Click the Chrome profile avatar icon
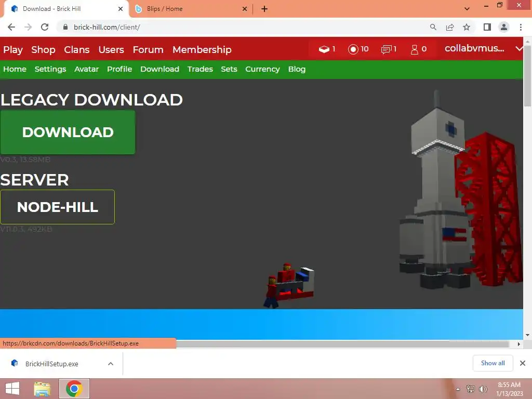The width and height of the screenshot is (532, 399). coord(504,27)
